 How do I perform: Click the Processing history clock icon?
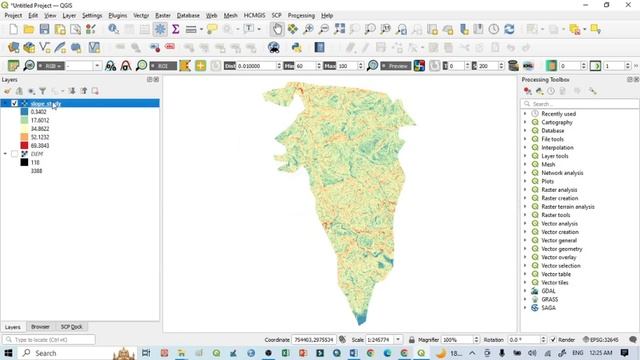tap(551, 91)
